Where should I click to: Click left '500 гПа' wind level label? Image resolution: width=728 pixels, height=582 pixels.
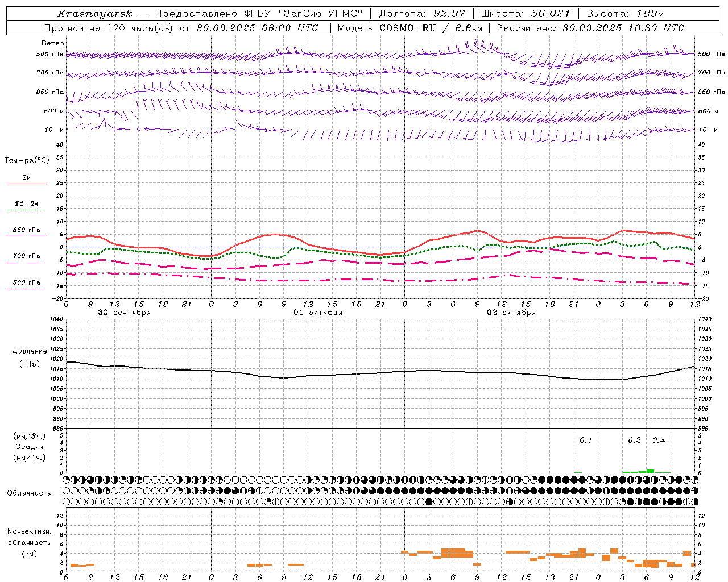tap(49, 54)
